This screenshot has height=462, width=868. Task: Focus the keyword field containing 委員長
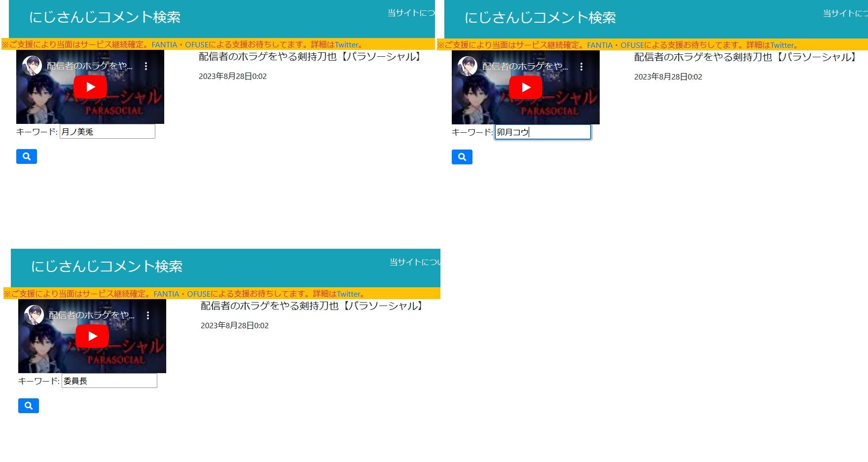click(109, 381)
